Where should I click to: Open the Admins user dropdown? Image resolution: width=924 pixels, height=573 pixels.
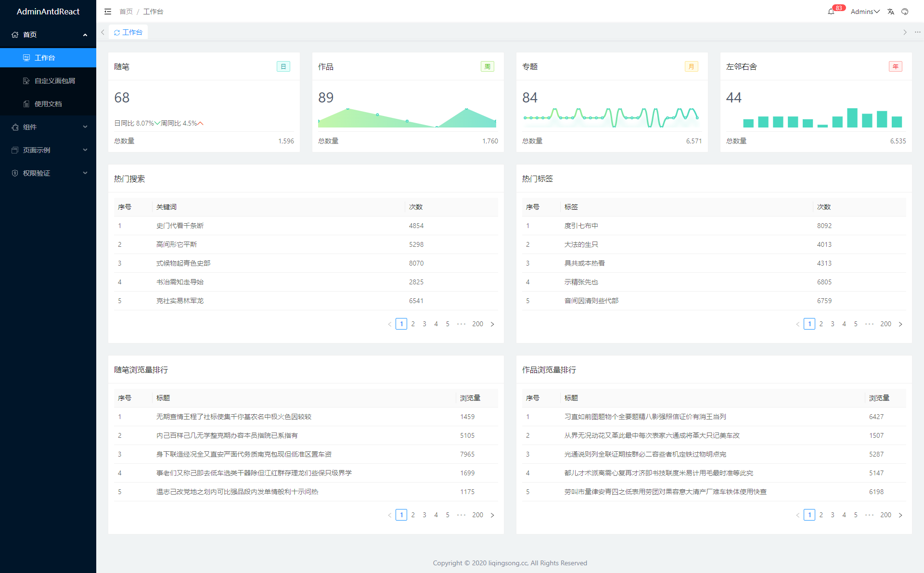865,12
